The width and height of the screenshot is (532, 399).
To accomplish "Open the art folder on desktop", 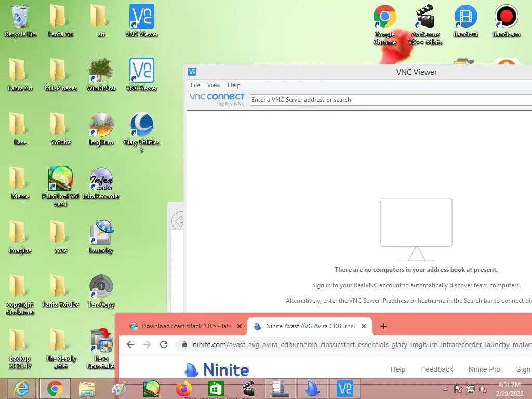I will coord(101,21).
